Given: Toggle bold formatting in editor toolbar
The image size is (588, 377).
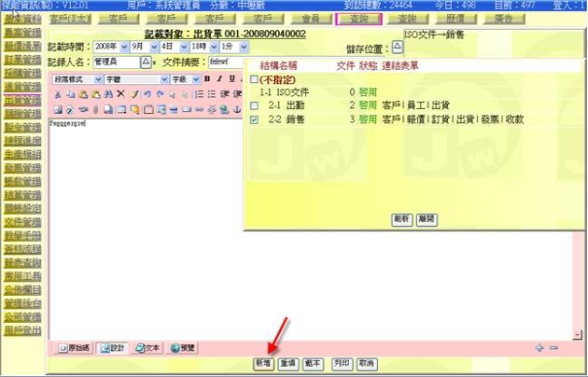Looking at the screenshot, I should (207, 79).
